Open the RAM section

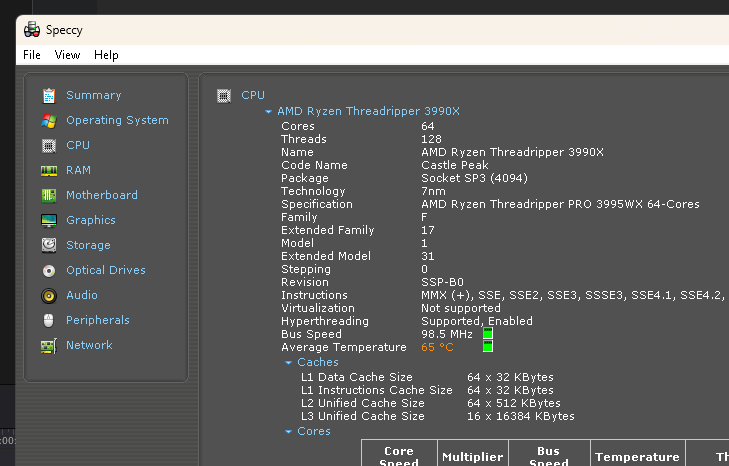click(78, 170)
